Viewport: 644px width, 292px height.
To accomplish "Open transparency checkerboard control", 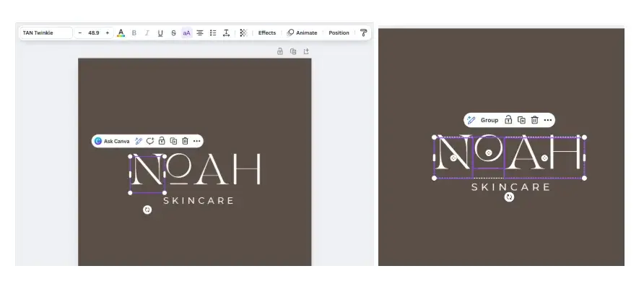I will coord(243,33).
